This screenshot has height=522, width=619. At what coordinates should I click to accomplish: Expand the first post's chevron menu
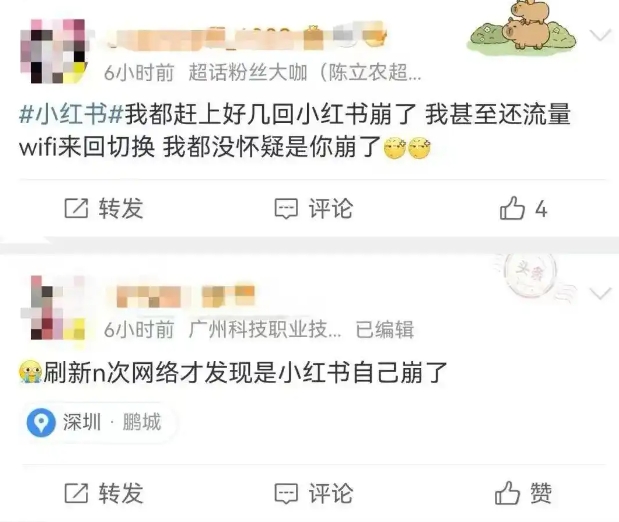[600, 35]
